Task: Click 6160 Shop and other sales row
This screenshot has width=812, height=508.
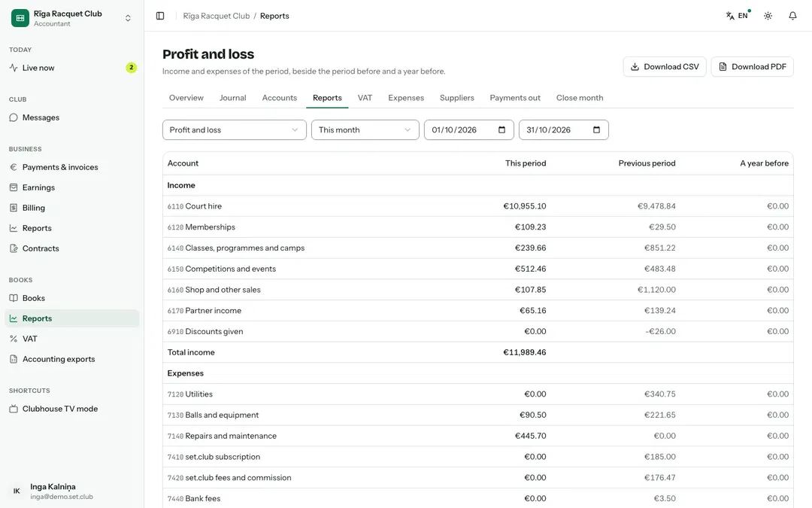Action: (x=478, y=290)
